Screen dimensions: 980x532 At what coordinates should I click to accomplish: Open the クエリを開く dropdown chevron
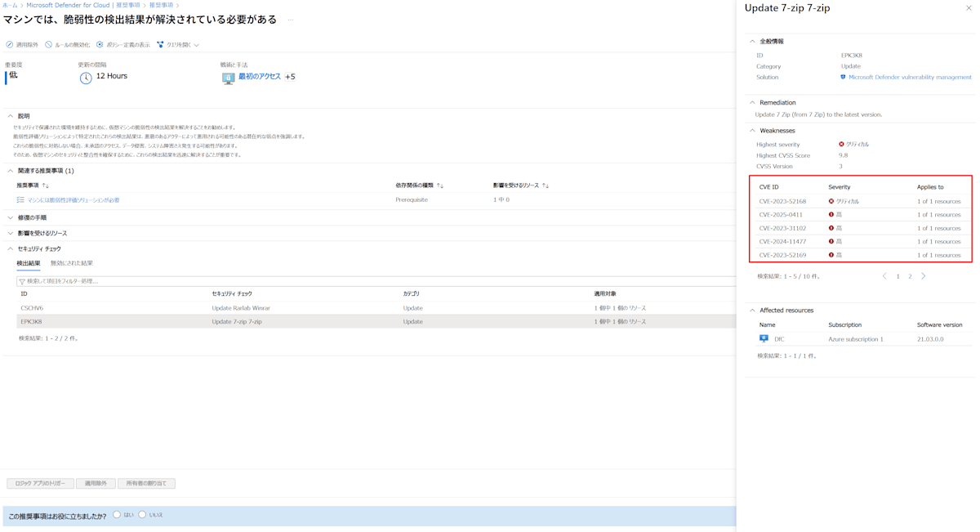pos(197,45)
